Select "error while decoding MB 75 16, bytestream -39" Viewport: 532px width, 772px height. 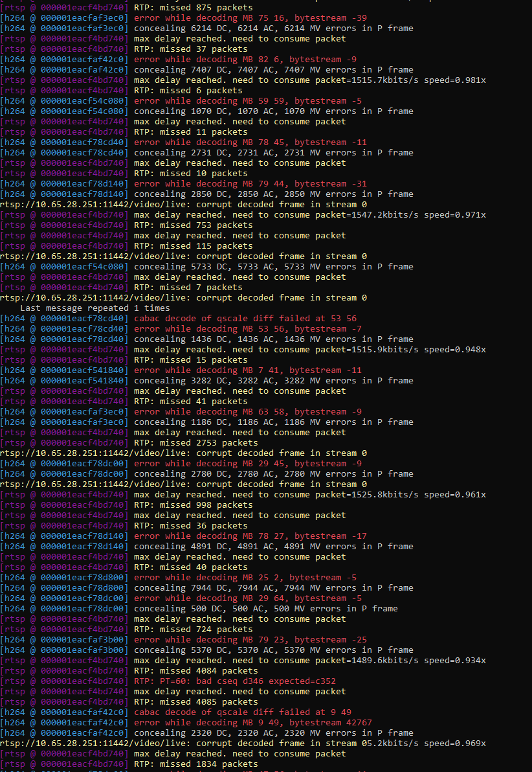pos(250,17)
